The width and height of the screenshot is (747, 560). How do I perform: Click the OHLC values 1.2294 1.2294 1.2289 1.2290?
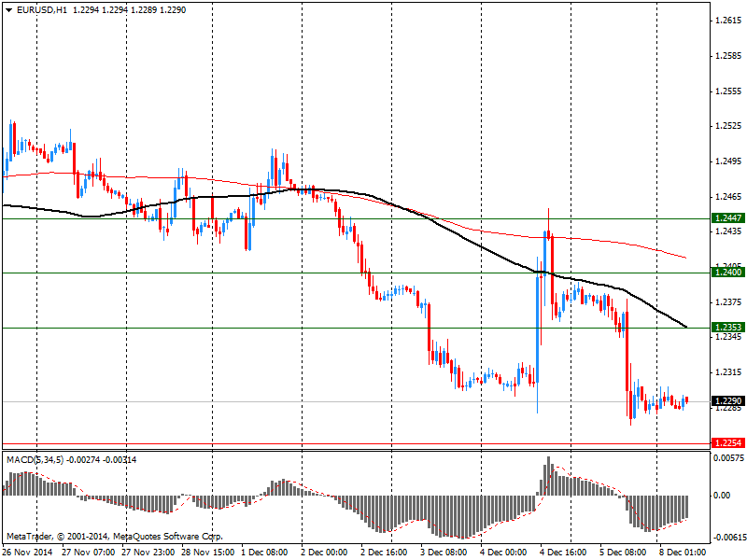pos(130,10)
